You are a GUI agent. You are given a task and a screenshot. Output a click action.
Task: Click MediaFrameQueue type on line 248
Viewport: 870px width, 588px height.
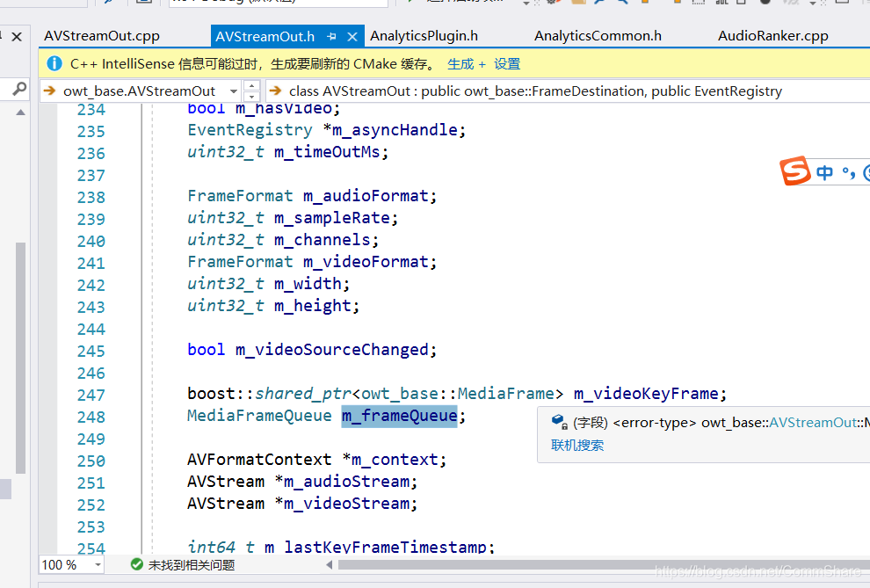[259, 416]
